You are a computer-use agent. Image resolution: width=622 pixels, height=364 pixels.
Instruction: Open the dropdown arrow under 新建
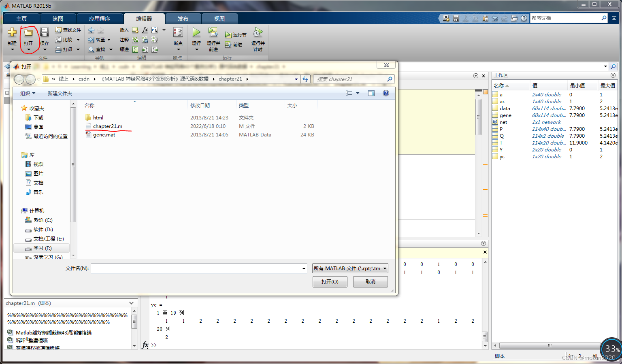pyautogui.click(x=12, y=50)
